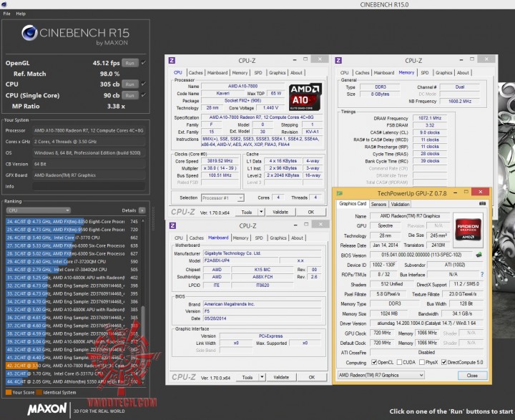Toggle the OpenGL test checkmark
The height and width of the screenshot is (420, 515).
coord(143,63)
